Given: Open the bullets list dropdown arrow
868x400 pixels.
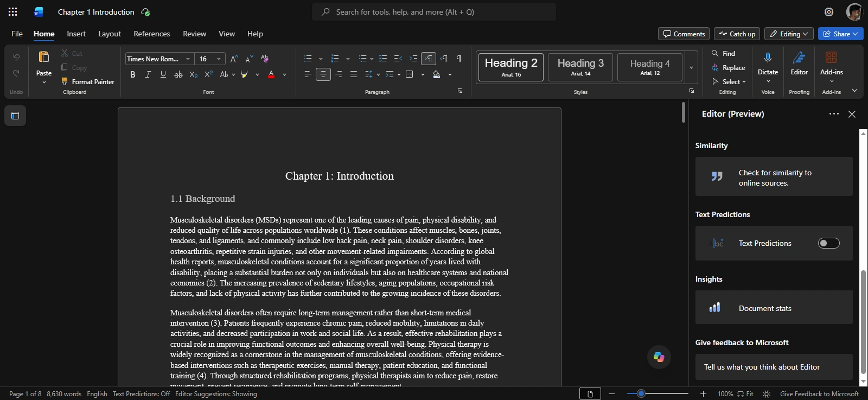Looking at the screenshot, I should 321,59.
